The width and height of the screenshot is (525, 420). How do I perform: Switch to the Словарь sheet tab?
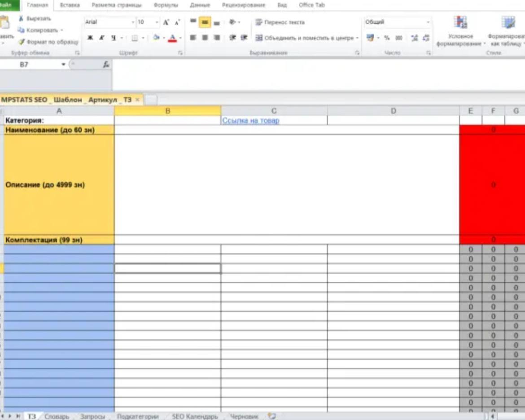pos(57,416)
